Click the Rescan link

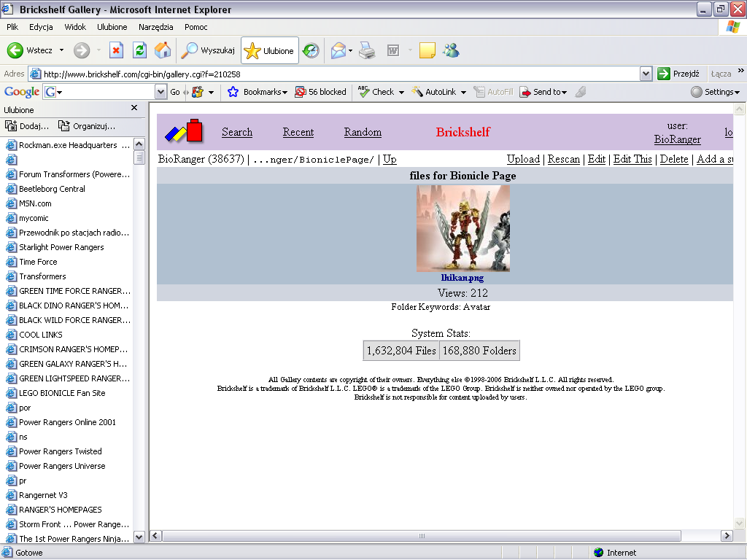pos(564,159)
